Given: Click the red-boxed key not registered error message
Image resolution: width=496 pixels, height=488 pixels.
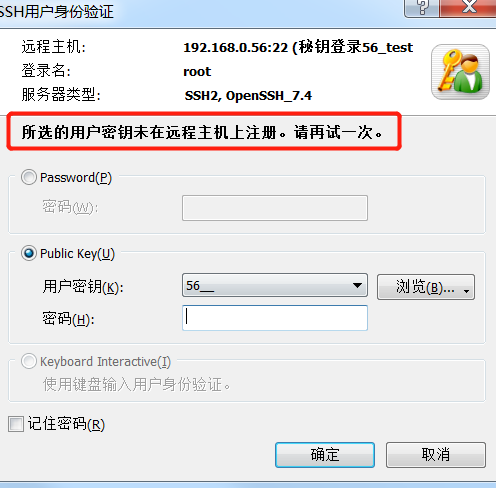Looking at the screenshot, I should point(204,132).
